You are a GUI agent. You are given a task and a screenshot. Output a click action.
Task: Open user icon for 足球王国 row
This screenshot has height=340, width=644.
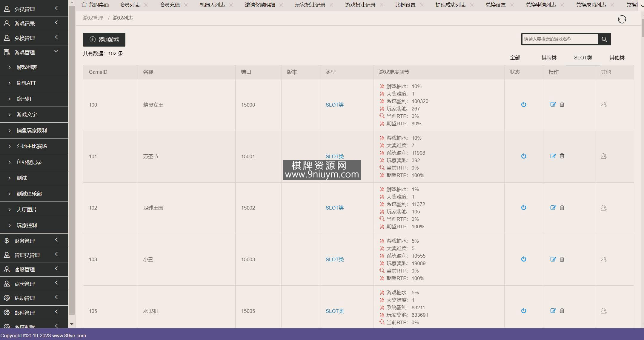tap(603, 208)
